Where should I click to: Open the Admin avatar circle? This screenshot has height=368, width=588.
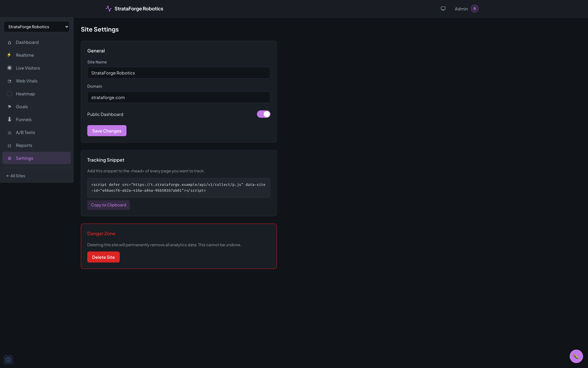[475, 9]
